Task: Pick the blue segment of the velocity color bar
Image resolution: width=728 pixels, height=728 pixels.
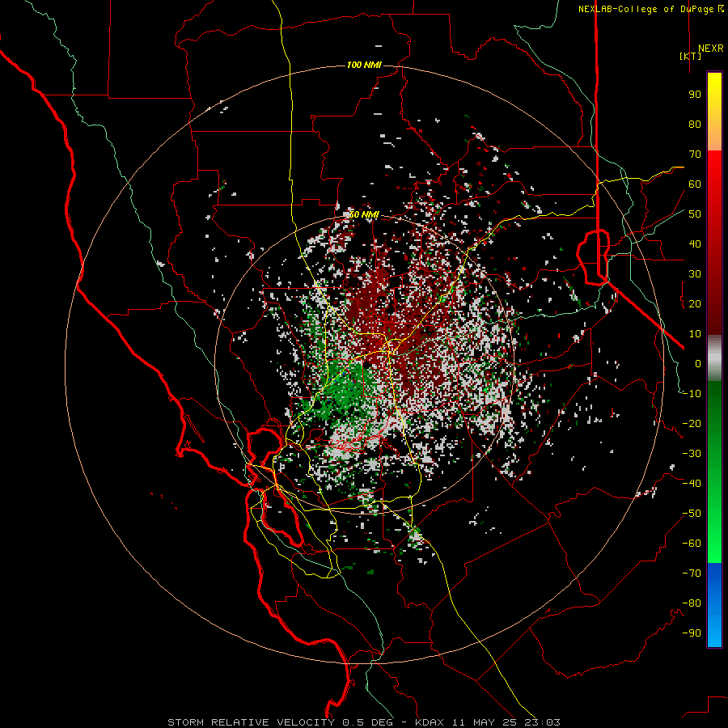Action: (714, 605)
